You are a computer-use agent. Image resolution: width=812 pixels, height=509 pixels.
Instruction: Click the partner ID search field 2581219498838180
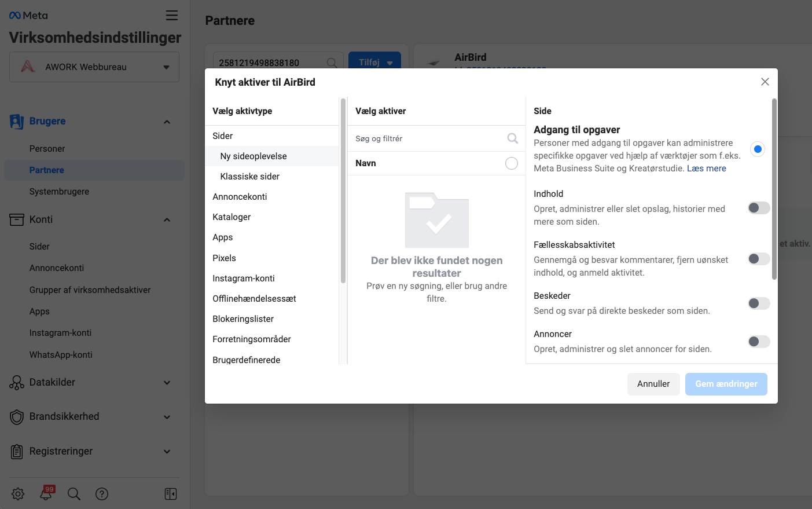(278, 63)
